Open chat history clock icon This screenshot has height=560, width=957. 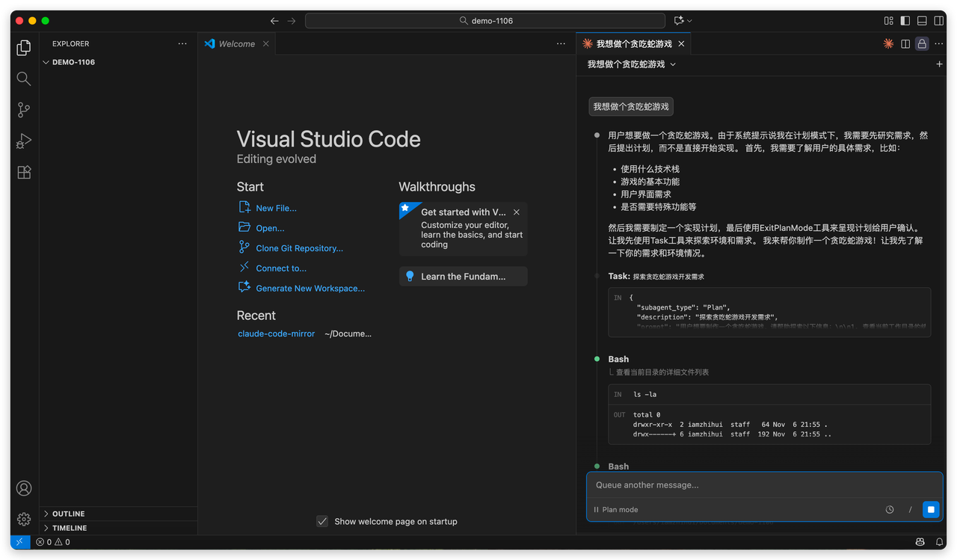click(890, 510)
